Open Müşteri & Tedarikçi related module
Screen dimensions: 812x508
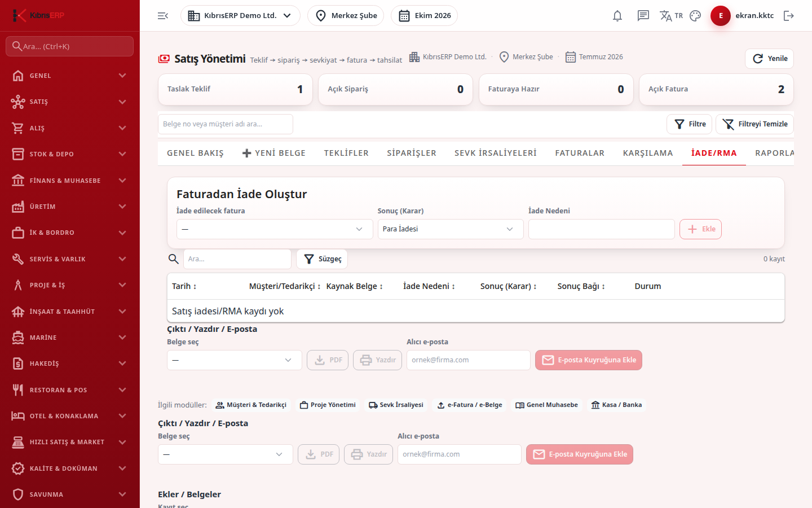251,405
